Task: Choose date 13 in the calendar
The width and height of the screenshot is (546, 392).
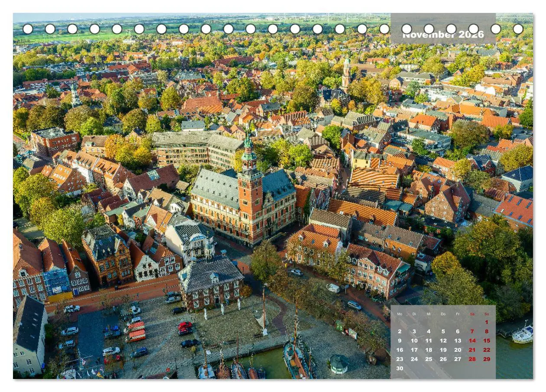Action: pyautogui.click(x=458, y=341)
